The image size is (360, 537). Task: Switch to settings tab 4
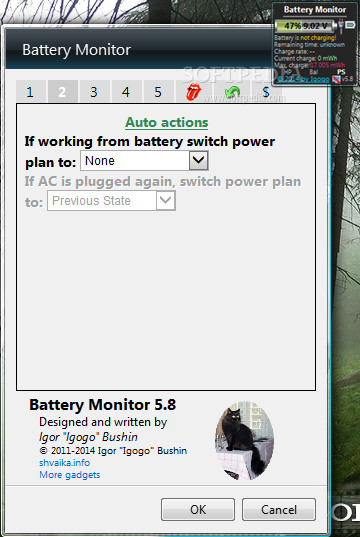[126, 91]
